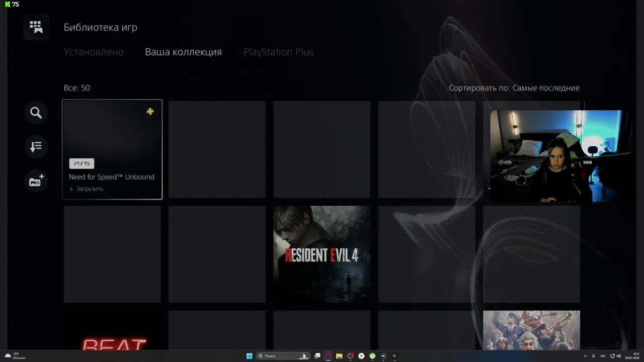
Task: Open the Windows Start menu
Action: tap(249, 356)
